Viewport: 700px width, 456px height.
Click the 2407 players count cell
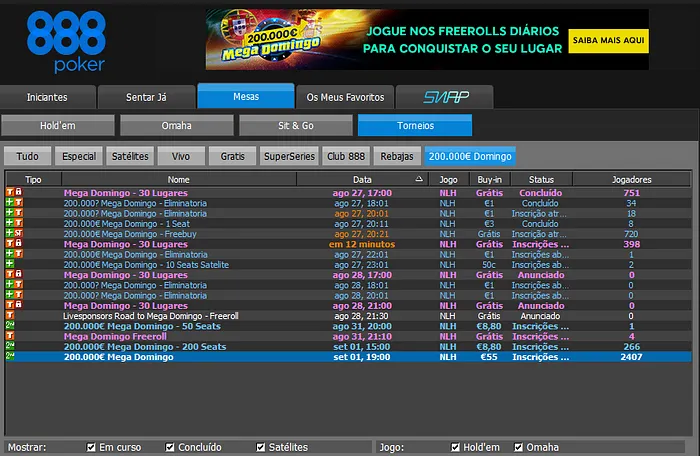click(x=631, y=357)
